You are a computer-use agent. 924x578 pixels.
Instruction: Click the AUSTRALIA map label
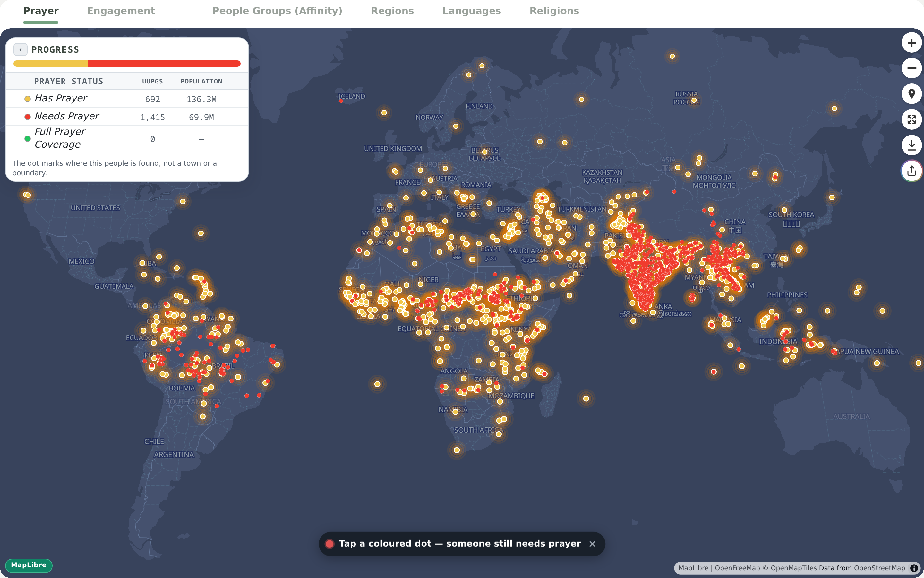click(x=851, y=417)
